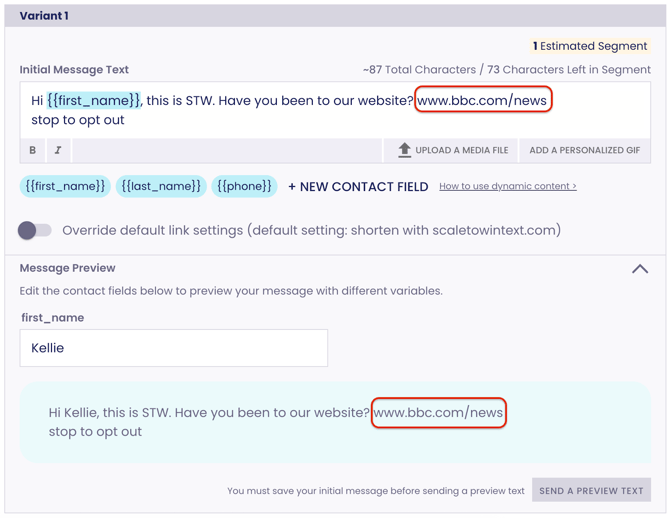Open the "How to use dynamic content" link
The width and height of the screenshot is (670, 518).
click(507, 186)
